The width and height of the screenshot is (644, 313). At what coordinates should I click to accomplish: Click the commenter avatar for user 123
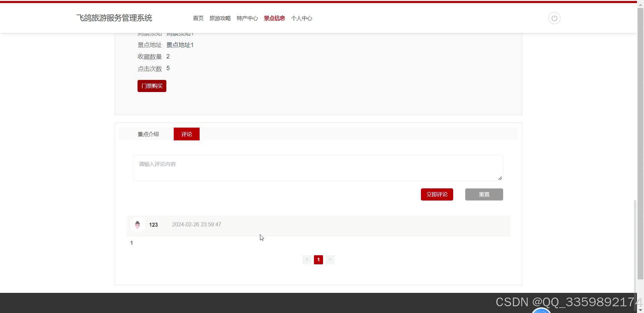coord(137,225)
